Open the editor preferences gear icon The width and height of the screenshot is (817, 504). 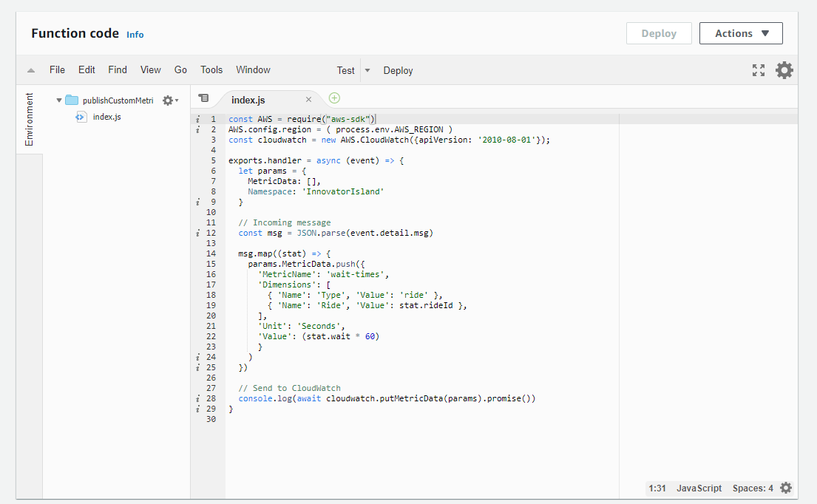click(x=784, y=70)
